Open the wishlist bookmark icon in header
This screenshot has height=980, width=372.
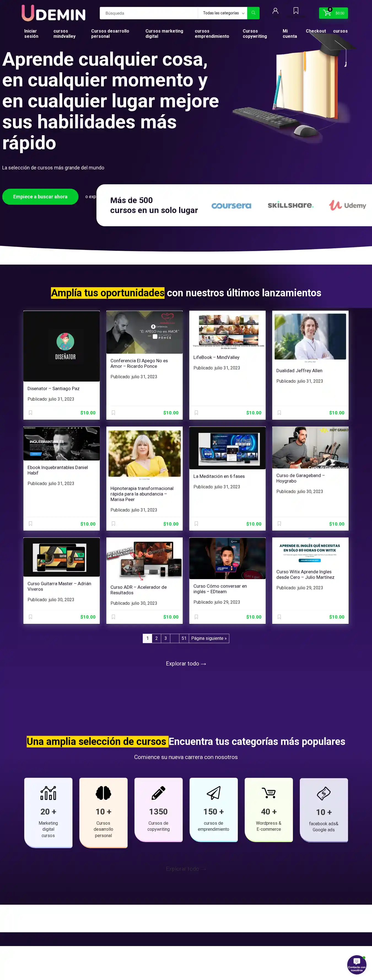coord(296,11)
